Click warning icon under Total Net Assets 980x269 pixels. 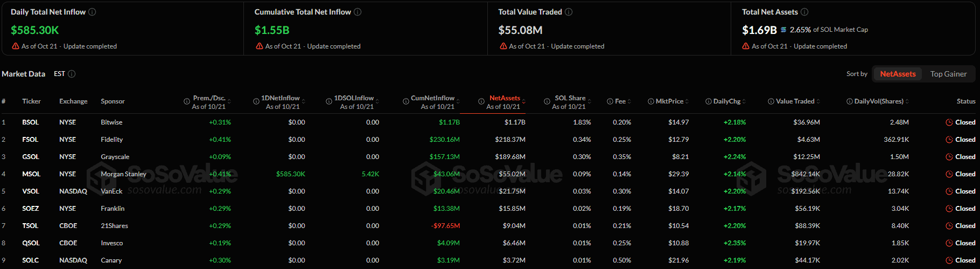746,46
